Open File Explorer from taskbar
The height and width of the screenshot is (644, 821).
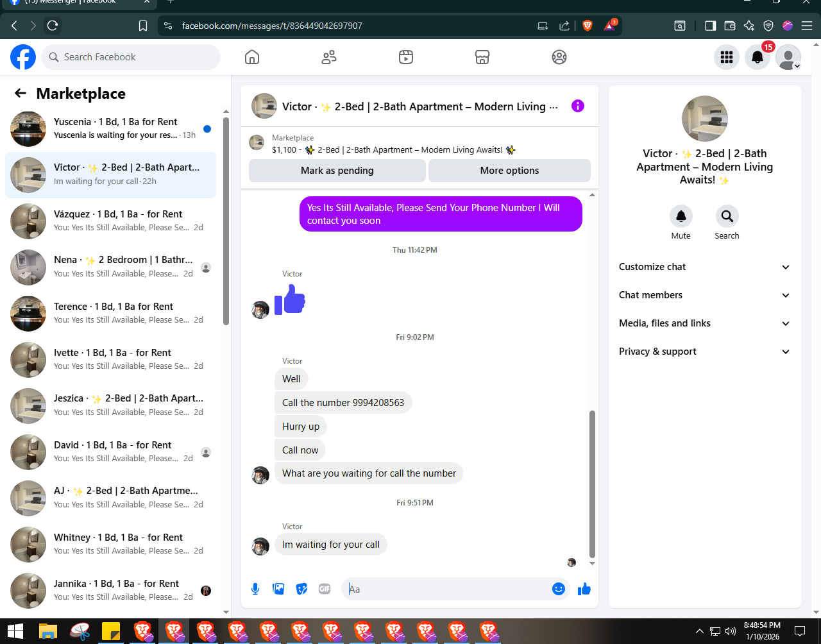[48, 631]
